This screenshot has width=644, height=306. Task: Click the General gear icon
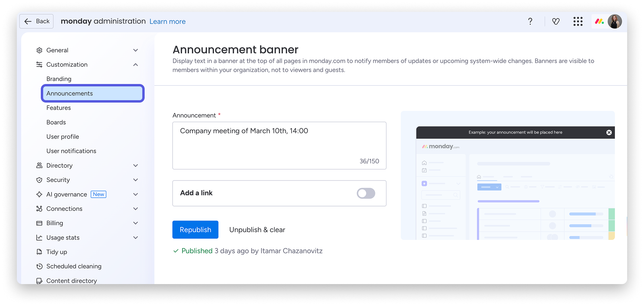tap(39, 50)
